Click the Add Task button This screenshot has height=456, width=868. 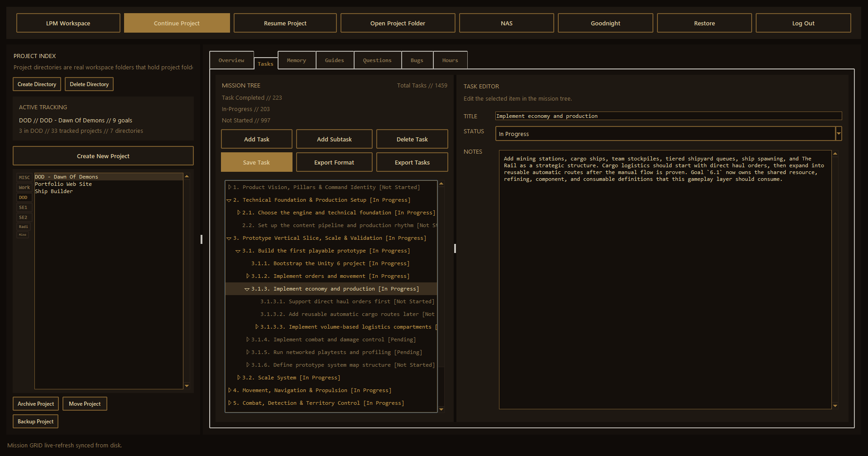coord(257,139)
